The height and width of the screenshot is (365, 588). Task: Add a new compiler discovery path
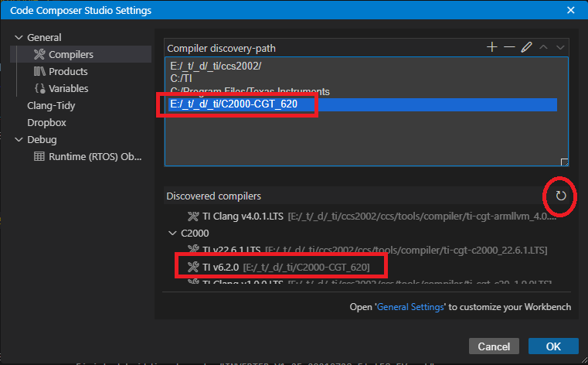492,47
